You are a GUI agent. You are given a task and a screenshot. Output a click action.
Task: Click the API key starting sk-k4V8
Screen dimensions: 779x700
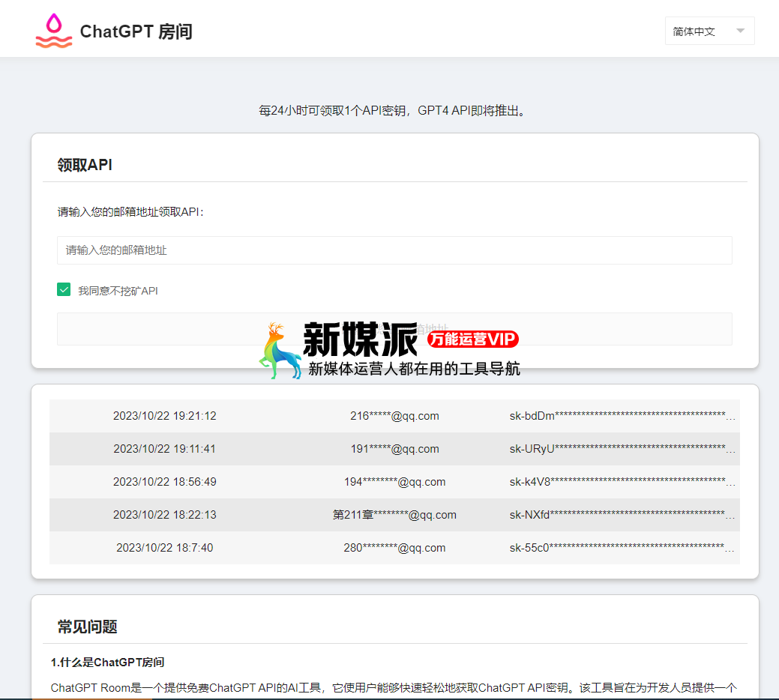(622, 482)
